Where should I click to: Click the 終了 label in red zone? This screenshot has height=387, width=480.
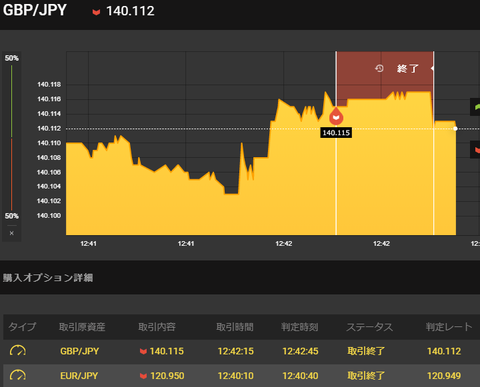tap(408, 69)
